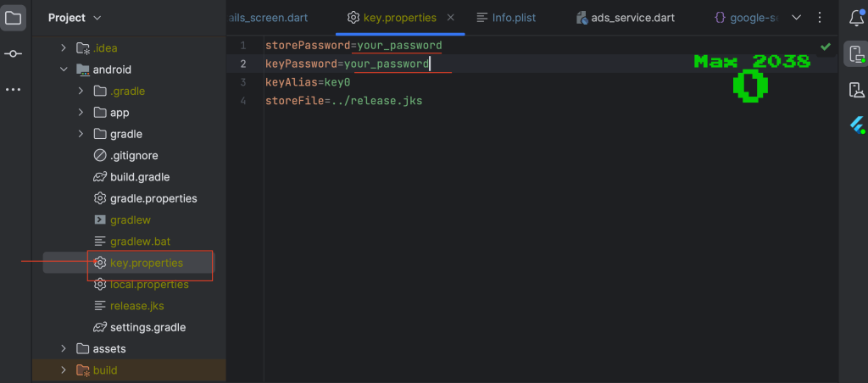Place cursor in storePassword line
Viewport: 868px width, 383px height.
[x=353, y=46]
